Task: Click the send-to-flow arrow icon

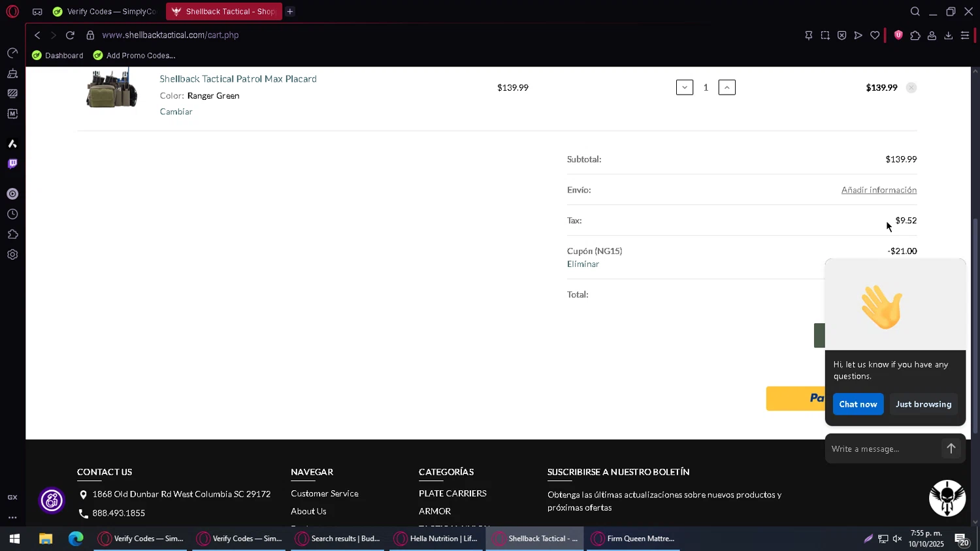Action: tap(858, 35)
